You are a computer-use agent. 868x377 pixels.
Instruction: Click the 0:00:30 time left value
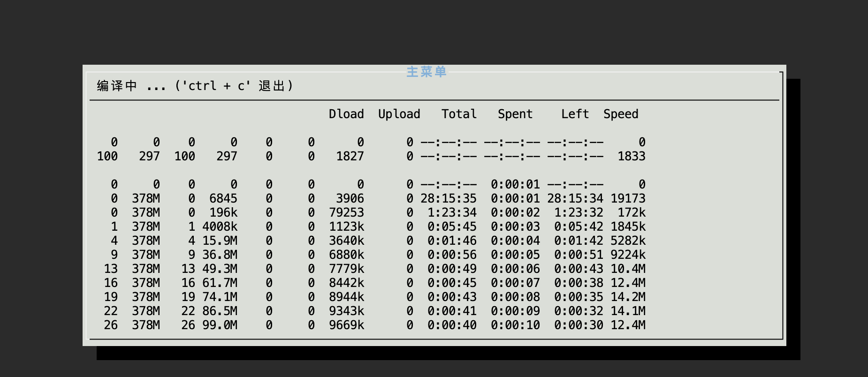[x=579, y=325]
